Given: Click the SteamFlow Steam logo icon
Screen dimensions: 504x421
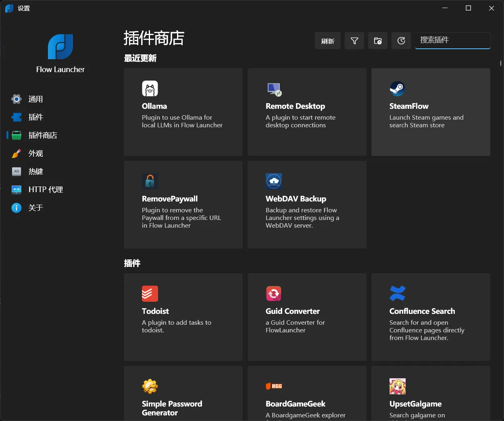Looking at the screenshot, I should pyautogui.click(x=397, y=89).
